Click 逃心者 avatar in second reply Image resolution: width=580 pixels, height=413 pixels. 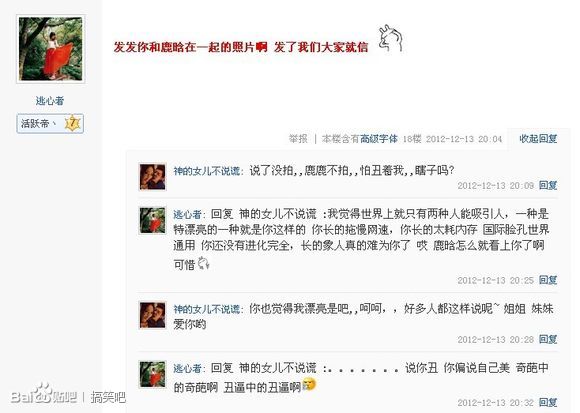[152, 220]
